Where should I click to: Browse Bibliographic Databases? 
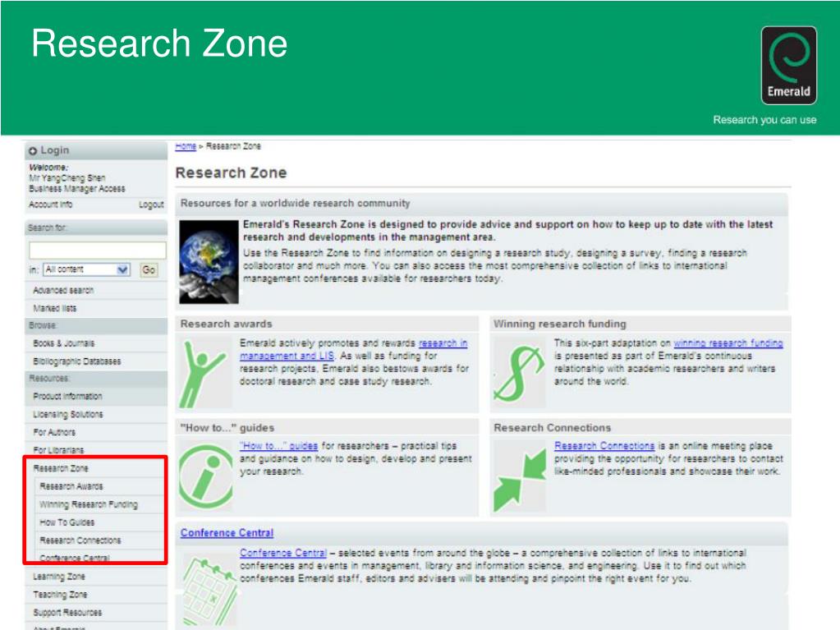click(76, 361)
